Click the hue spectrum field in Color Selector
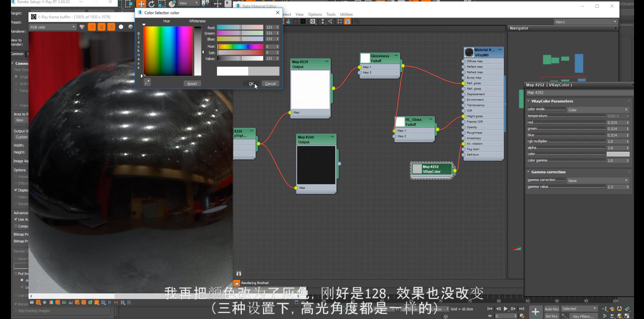Image resolution: width=644 pixels, height=319 pixels. tap(168, 51)
